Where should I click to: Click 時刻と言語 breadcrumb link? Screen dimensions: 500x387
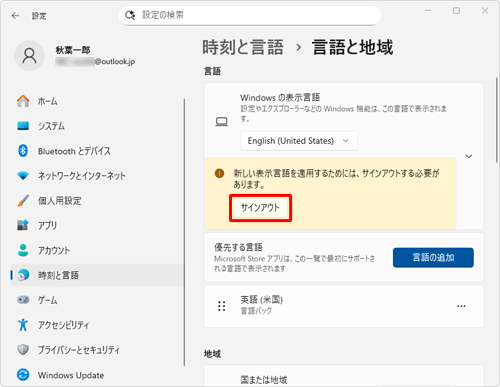tap(243, 47)
